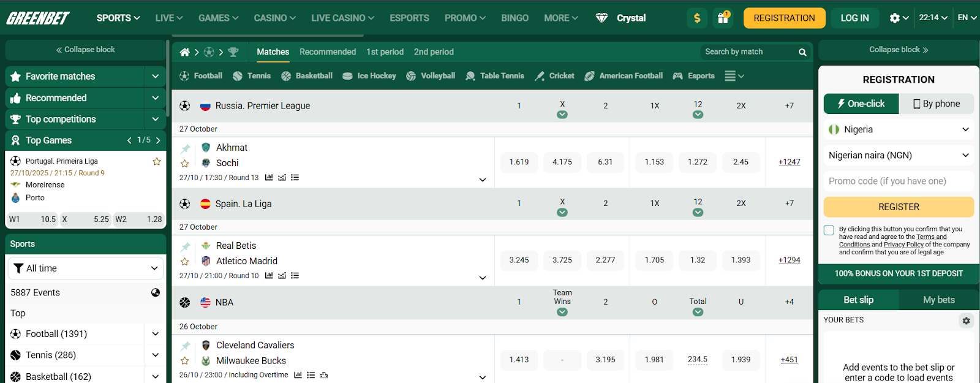Screen dimensions: 980x383
Task: Star the Moreirense vs Porto game
Action: [x=157, y=161]
